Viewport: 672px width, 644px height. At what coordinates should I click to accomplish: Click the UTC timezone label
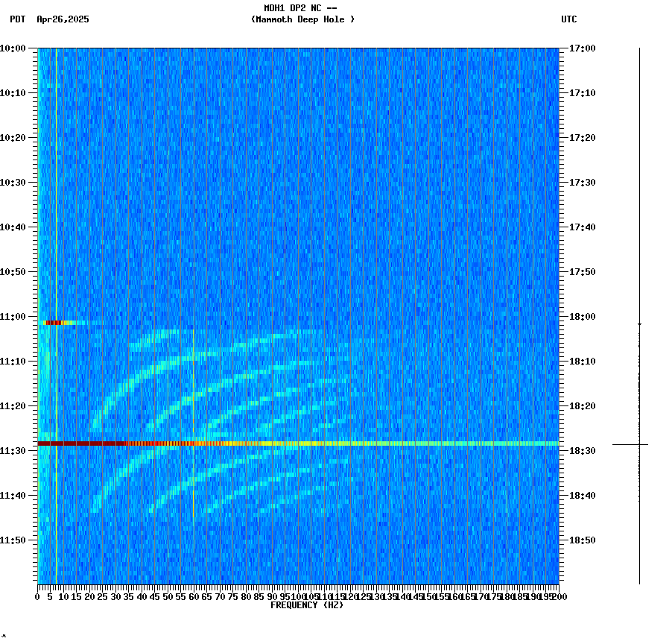pyautogui.click(x=568, y=20)
